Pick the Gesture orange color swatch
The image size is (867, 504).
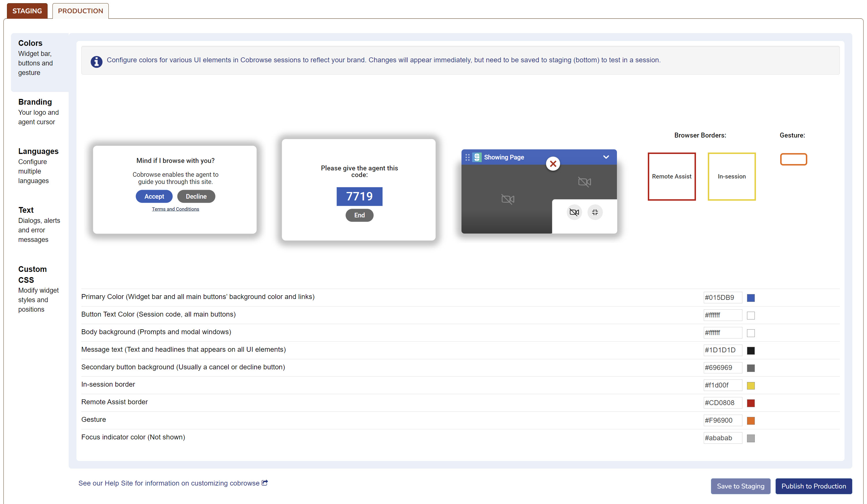pyautogui.click(x=751, y=420)
